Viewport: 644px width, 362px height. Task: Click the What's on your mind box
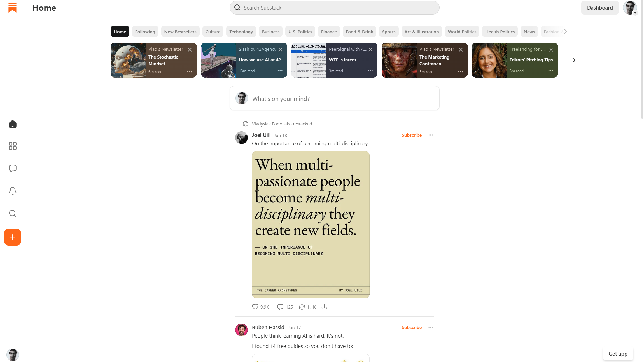tap(335, 98)
